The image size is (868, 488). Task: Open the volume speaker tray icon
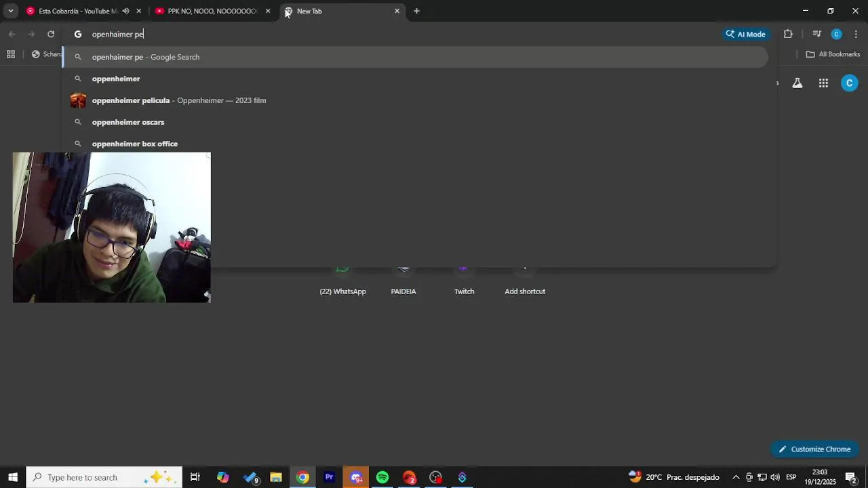(775, 477)
